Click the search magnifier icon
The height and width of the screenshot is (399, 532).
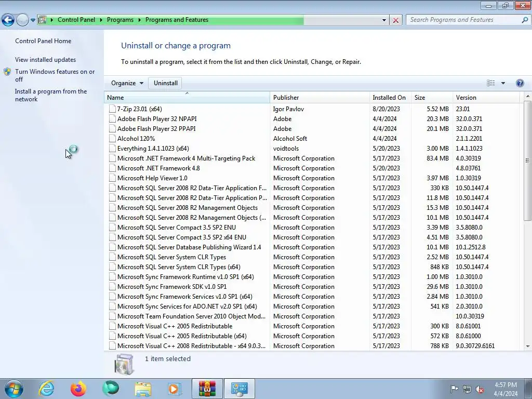pos(525,20)
